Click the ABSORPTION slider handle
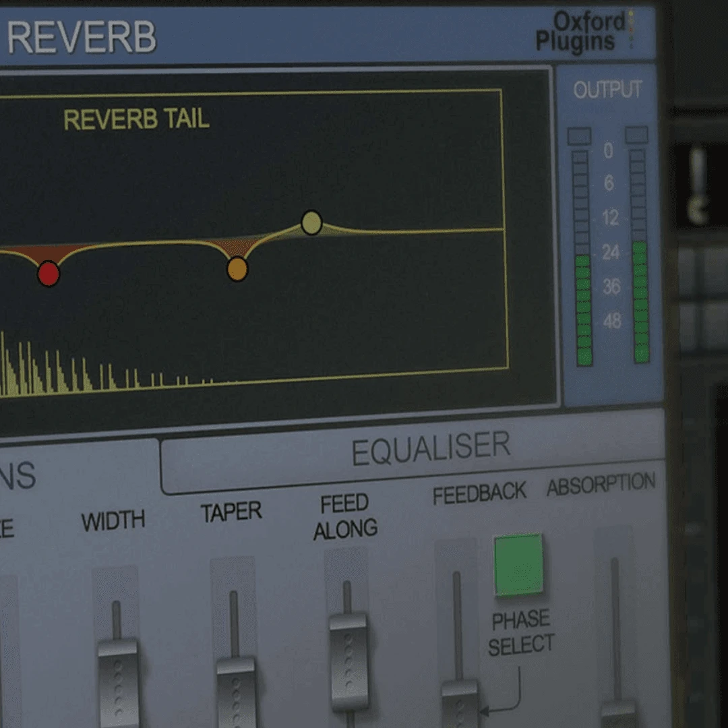This screenshot has height=728, width=728. click(x=618, y=714)
